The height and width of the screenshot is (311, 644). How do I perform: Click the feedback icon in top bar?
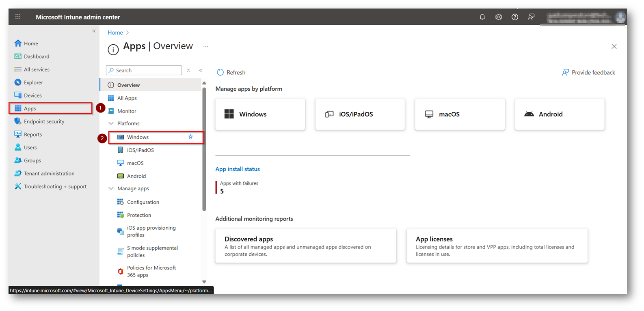click(x=531, y=17)
